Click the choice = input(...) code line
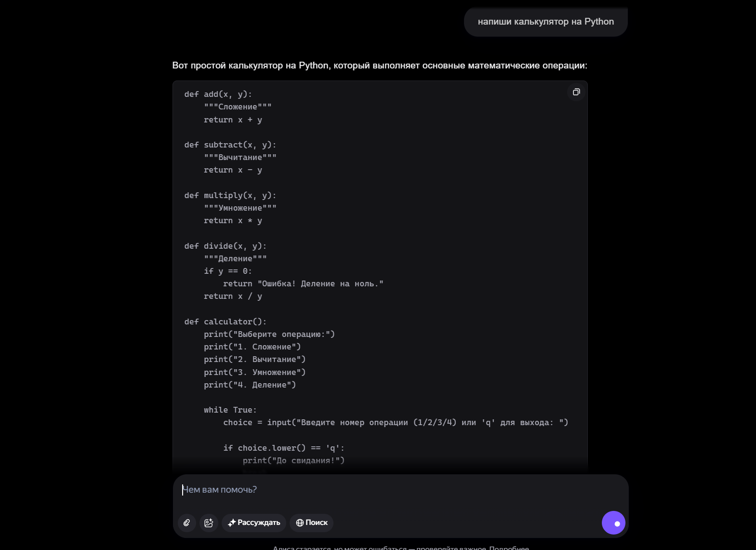Screen dimensions: 756x550 tap(396, 423)
